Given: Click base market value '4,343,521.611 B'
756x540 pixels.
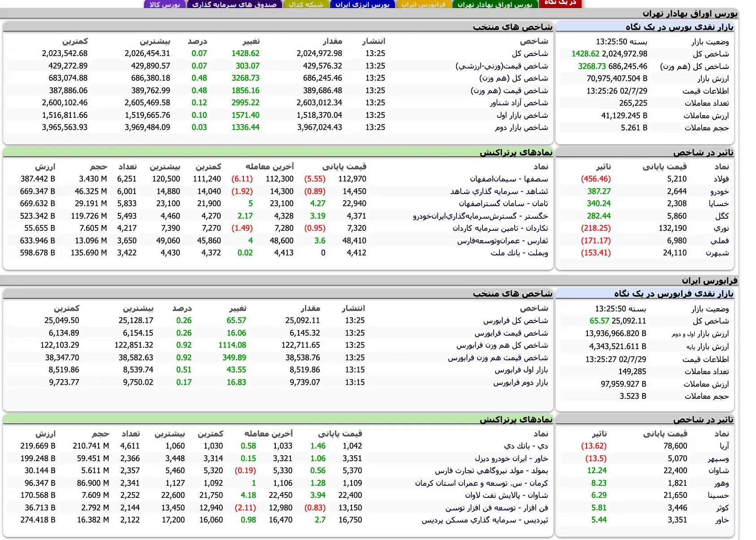Looking at the screenshot, I should point(617,346).
